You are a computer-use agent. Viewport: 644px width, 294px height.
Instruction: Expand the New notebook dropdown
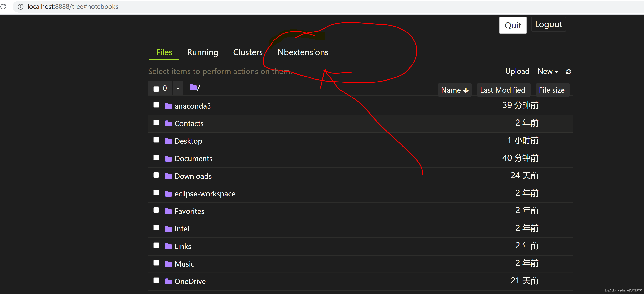pos(548,71)
